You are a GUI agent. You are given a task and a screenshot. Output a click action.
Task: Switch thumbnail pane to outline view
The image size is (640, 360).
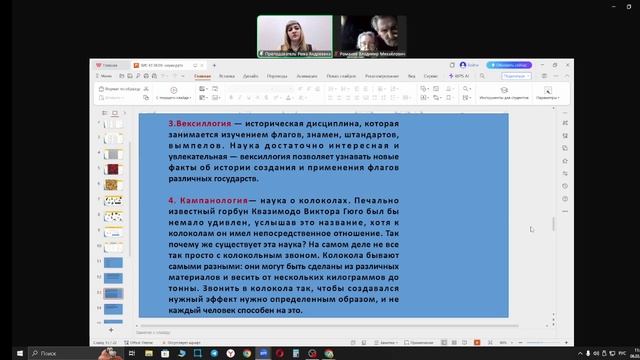(105, 113)
